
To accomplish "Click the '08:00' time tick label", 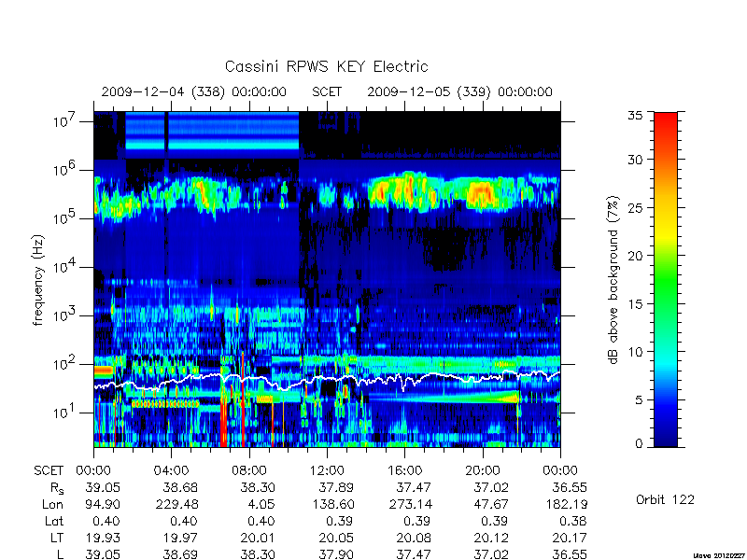I will point(249,471).
